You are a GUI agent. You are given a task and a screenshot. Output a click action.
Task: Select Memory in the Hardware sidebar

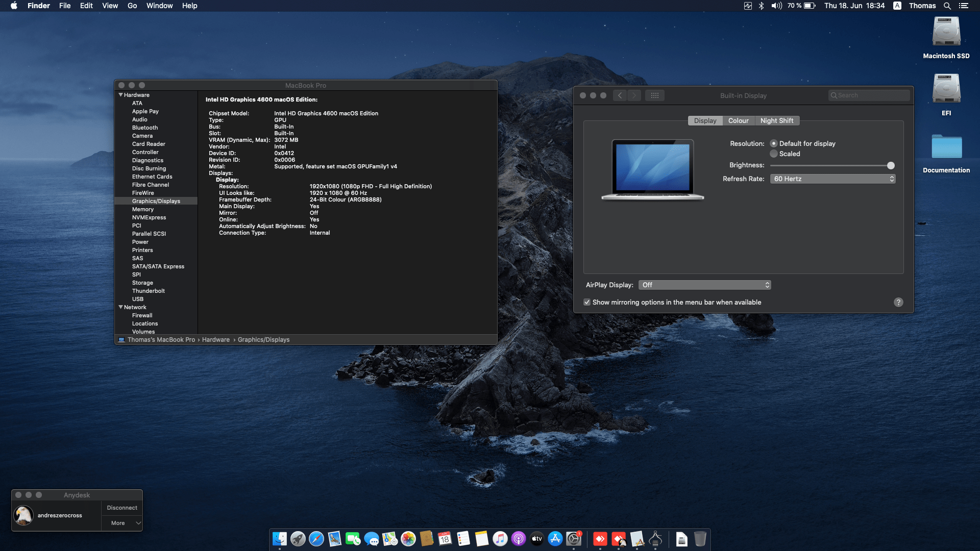143,209
